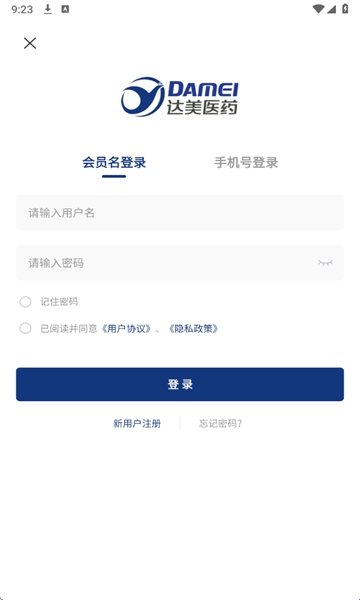360x600 pixels.
Task: Close the login screen with X icon
Action: coord(30,43)
